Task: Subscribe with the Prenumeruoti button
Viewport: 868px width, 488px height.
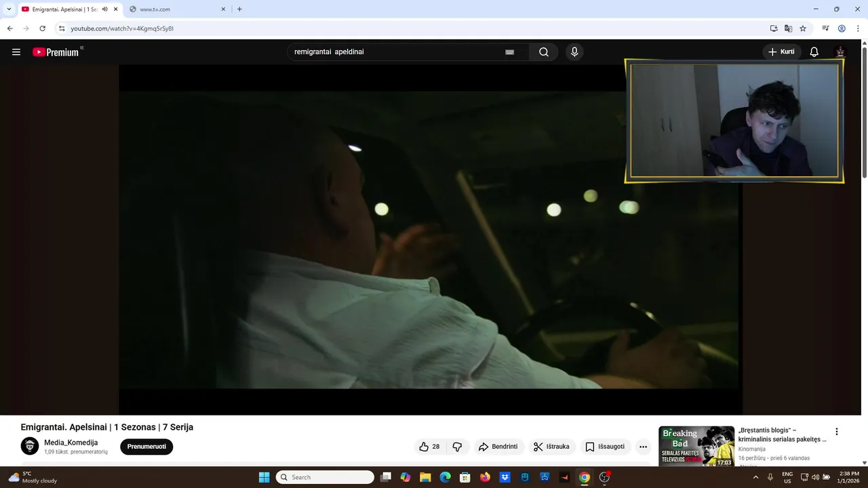Action: (x=146, y=447)
